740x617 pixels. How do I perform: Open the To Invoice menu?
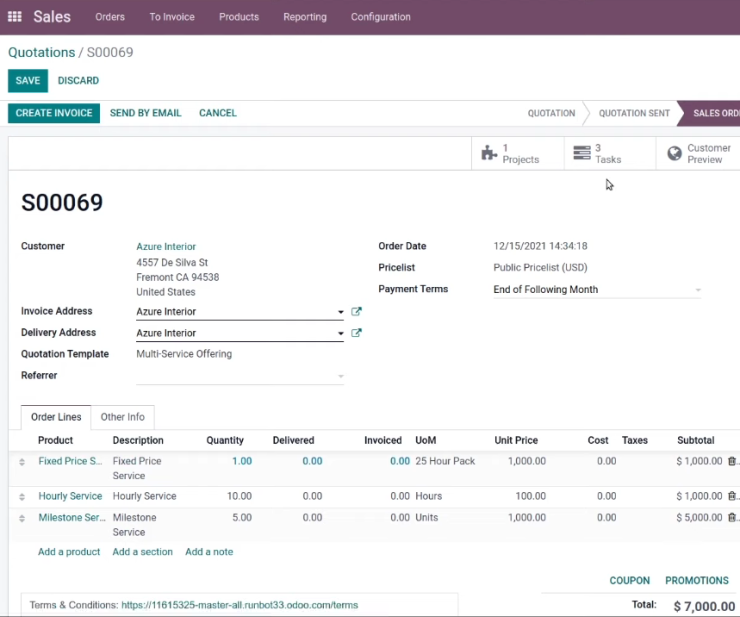[172, 17]
